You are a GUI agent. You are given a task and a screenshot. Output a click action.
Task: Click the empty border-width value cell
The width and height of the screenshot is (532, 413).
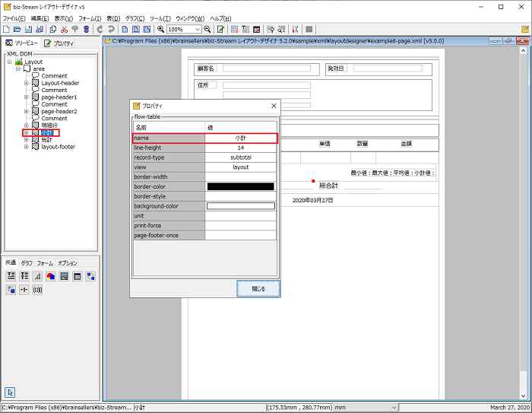pos(241,176)
